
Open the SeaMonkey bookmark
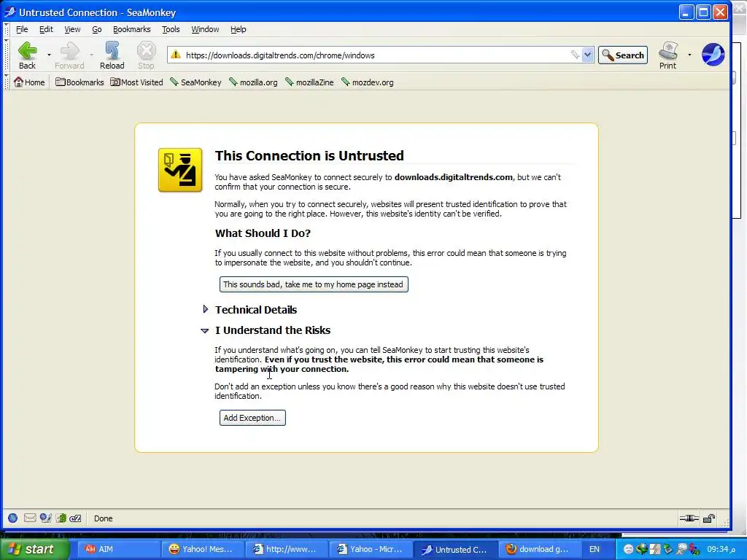point(196,82)
